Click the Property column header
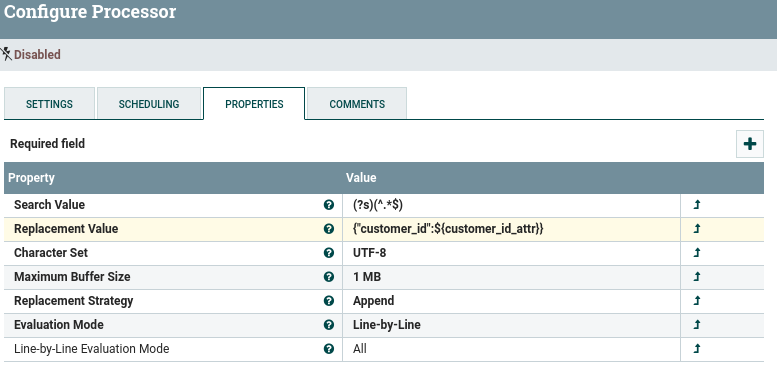777x365 pixels. click(x=31, y=178)
